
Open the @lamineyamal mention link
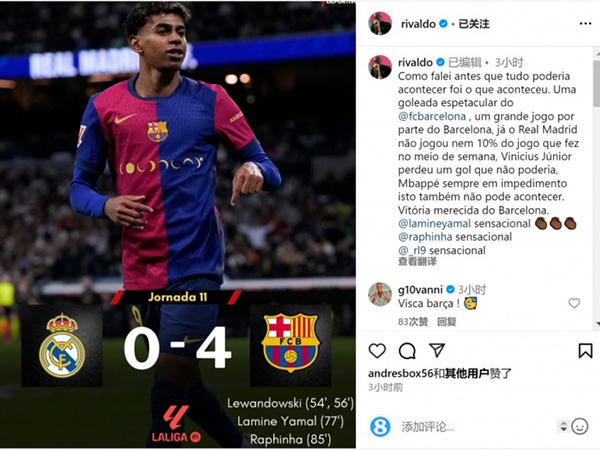click(434, 223)
